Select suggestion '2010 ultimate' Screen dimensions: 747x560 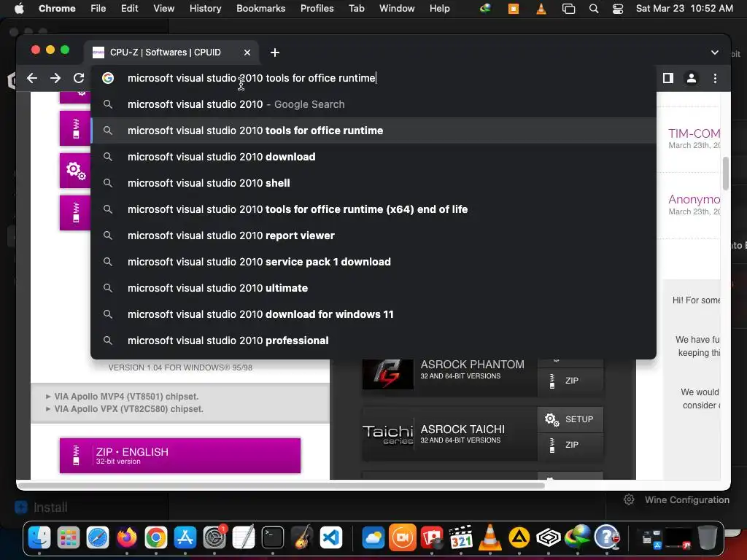coord(373,287)
